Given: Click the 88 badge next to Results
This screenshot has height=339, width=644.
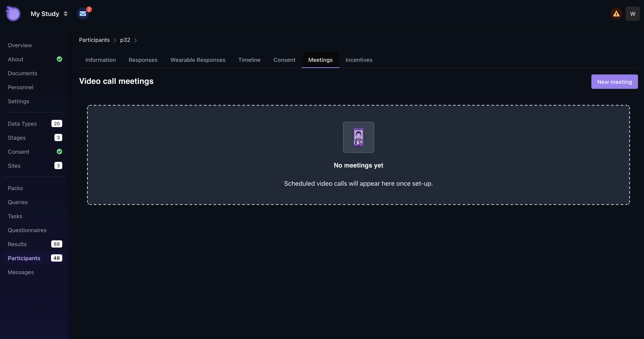Looking at the screenshot, I should click(x=56, y=244).
